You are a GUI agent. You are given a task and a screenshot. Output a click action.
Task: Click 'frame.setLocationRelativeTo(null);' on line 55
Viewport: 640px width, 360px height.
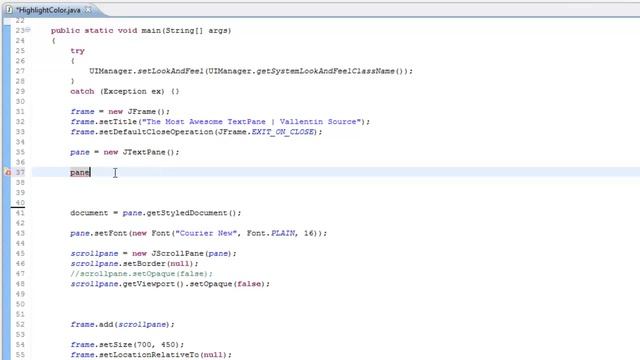coord(151,355)
